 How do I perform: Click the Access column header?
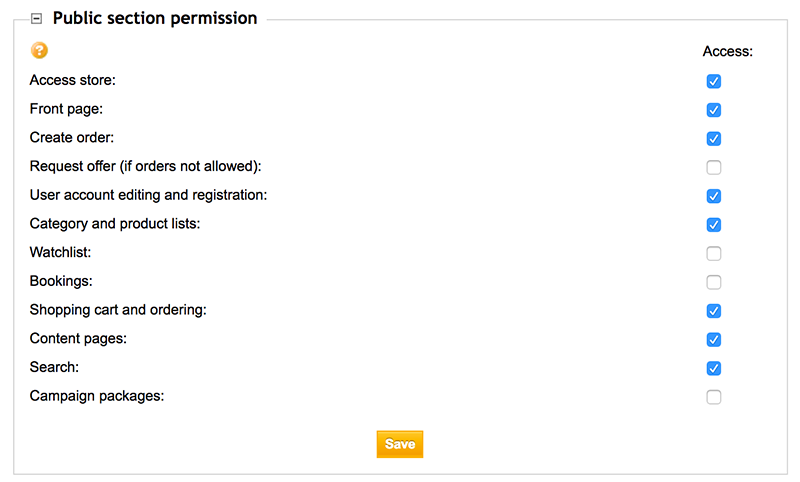[x=727, y=51]
